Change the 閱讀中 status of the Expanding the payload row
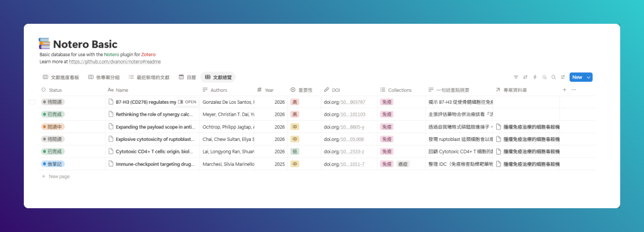 [53, 127]
